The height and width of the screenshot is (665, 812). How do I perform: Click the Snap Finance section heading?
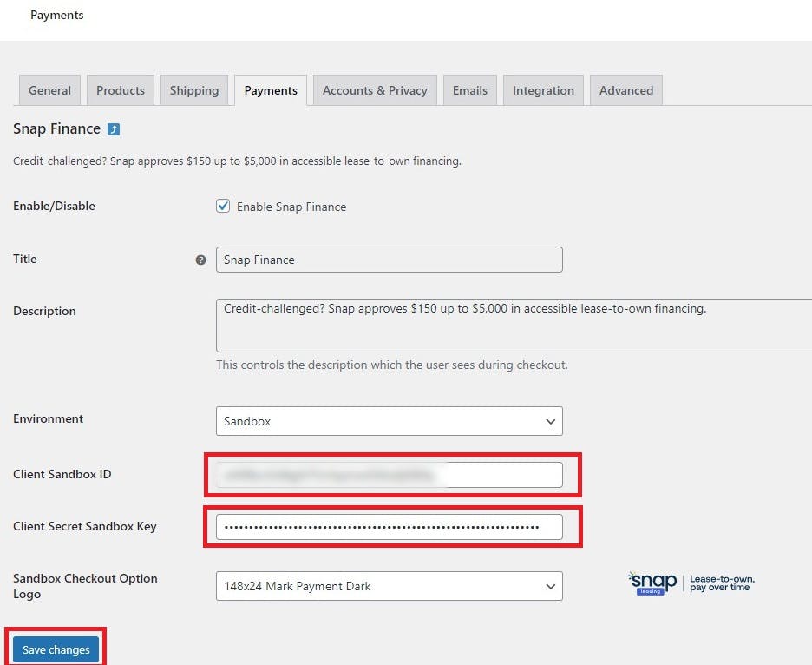[x=57, y=128]
